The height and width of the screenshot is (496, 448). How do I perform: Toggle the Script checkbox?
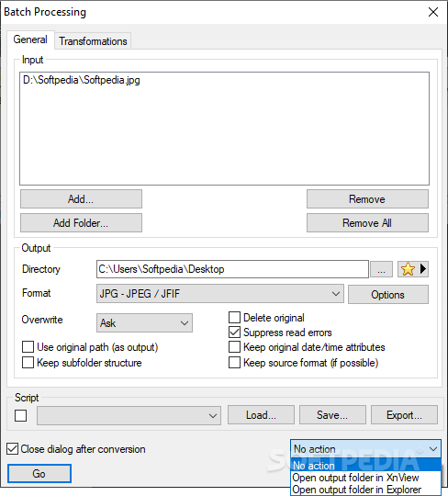(x=21, y=415)
